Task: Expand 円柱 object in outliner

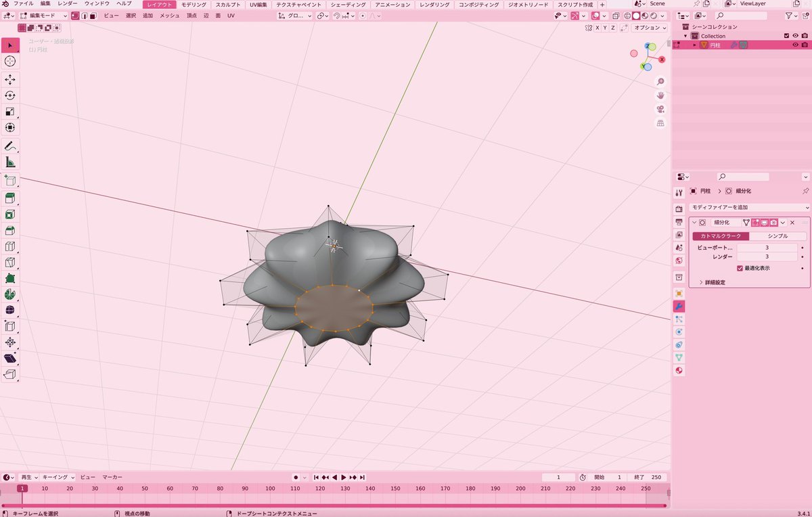Action: pyautogui.click(x=695, y=45)
